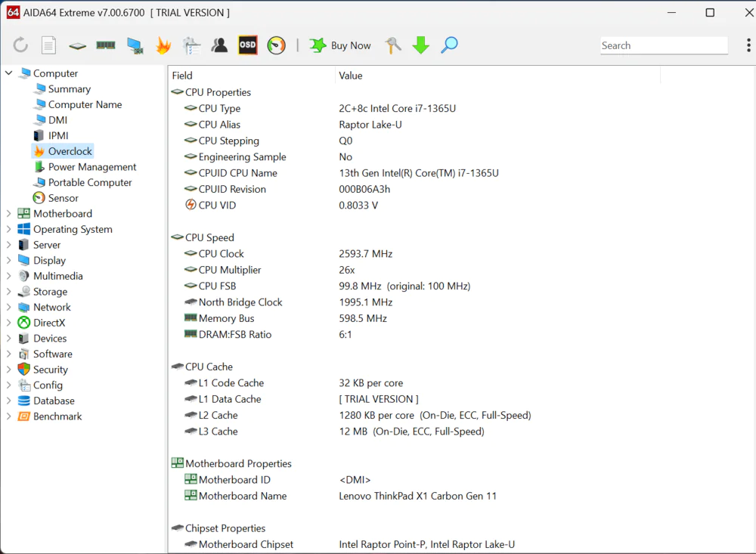Open Power Management page
This screenshot has width=756, height=554.
coord(85,167)
